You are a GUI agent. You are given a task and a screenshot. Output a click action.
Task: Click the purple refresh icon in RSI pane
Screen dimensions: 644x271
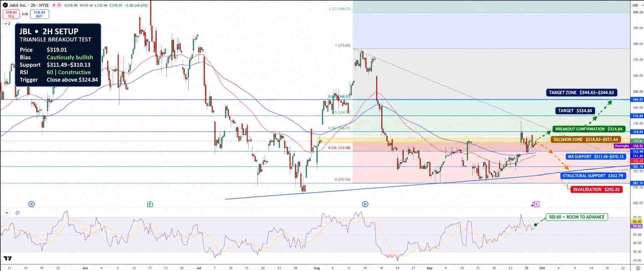click(17, 213)
